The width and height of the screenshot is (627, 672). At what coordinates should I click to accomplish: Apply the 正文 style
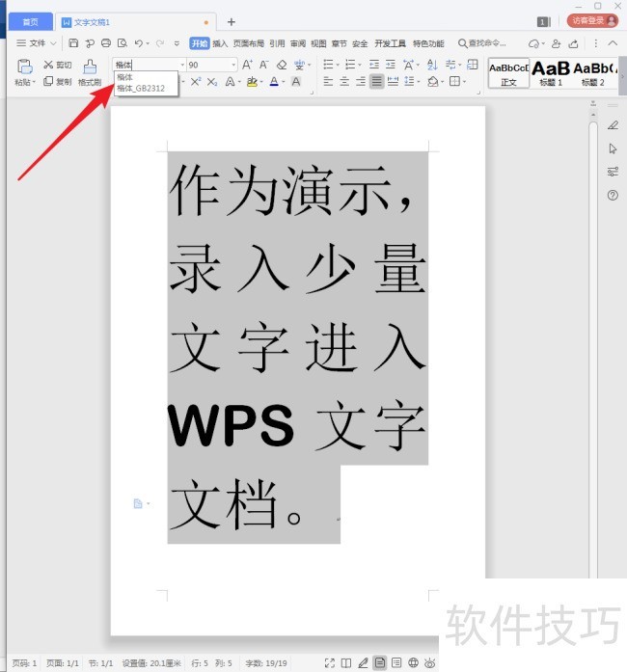pyautogui.click(x=508, y=73)
